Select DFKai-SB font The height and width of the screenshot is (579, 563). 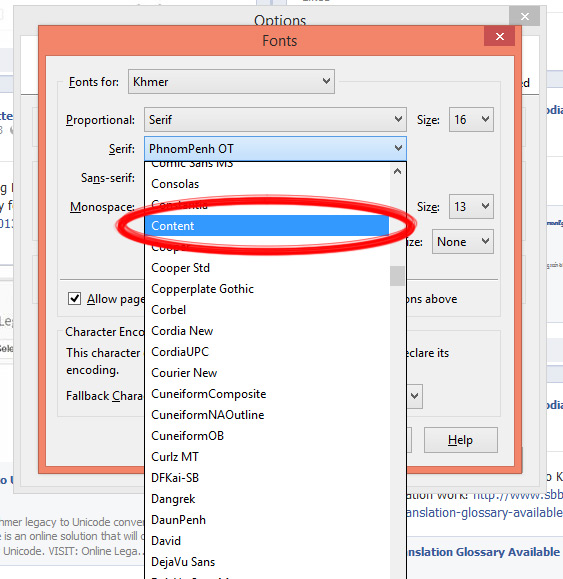click(x=267, y=478)
